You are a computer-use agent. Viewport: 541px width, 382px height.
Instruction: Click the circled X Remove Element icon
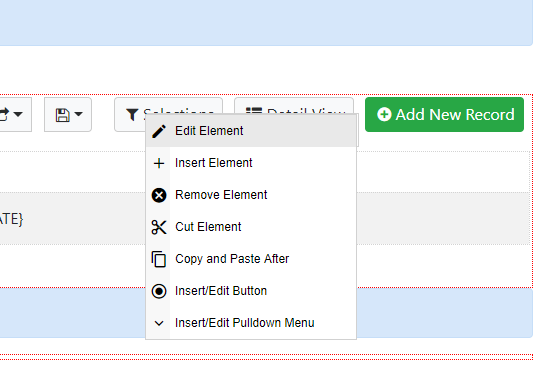tap(159, 195)
